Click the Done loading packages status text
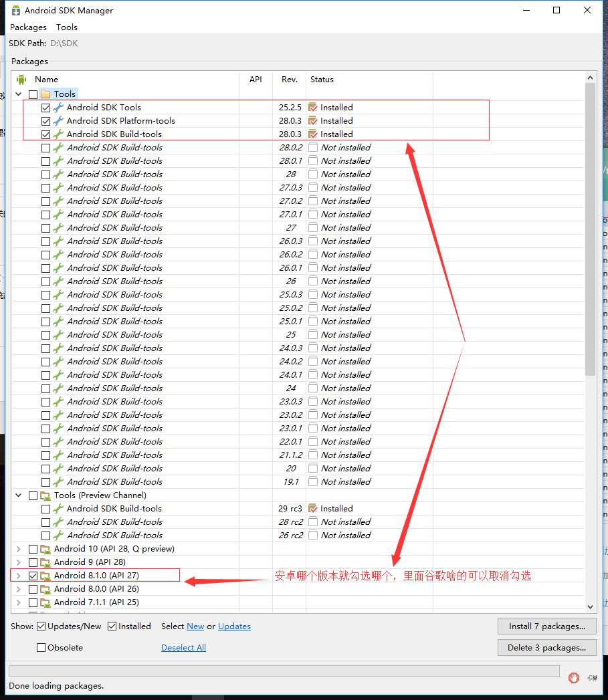This screenshot has width=608, height=700. pos(56,686)
